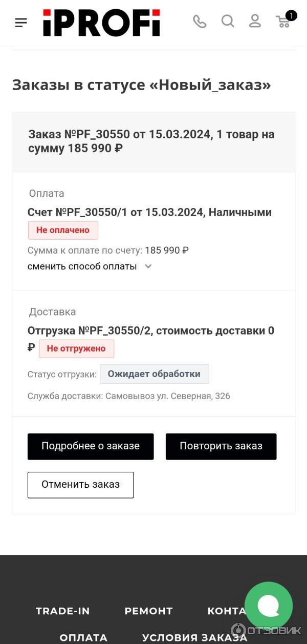Screen dimensions: 307x644
Task: Click 'Ожидает обработки' shipment status badge
Action: [x=154, y=374]
